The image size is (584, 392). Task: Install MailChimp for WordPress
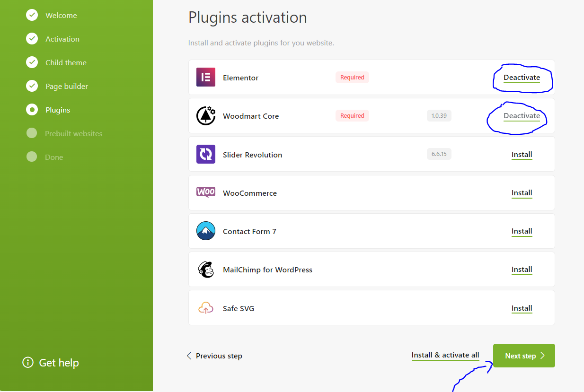522,270
